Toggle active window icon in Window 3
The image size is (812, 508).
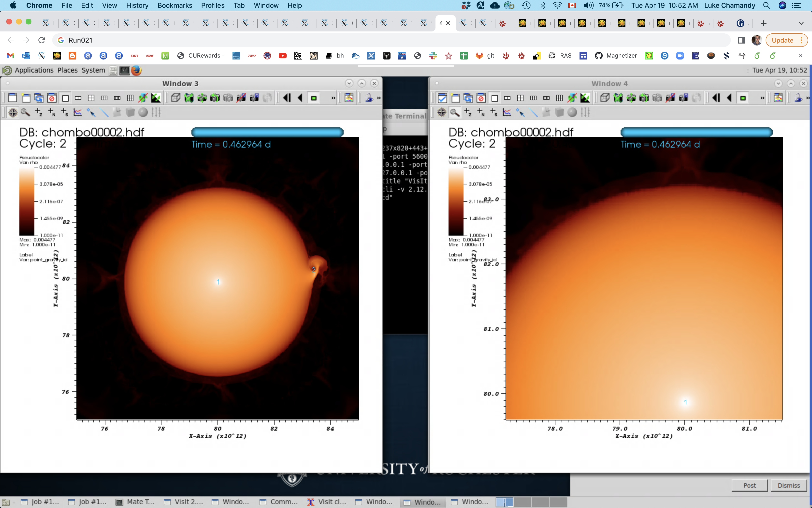pos(12,98)
